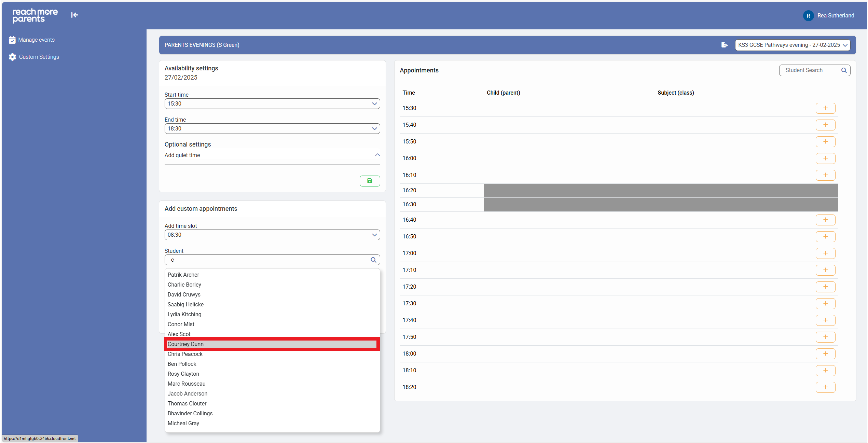Screen dimensions: 868x443
Task: Click the search icon in Student field
Action: point(373,260)
